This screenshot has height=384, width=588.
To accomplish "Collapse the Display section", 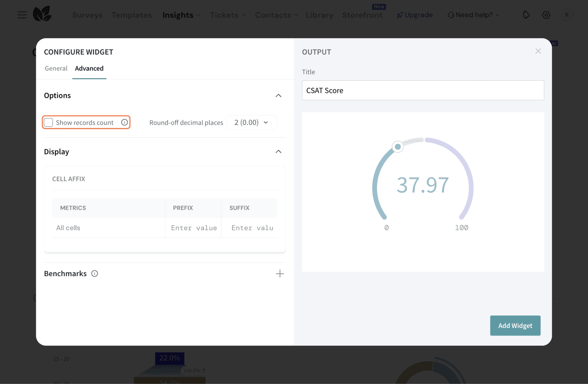I will [278, 152].
